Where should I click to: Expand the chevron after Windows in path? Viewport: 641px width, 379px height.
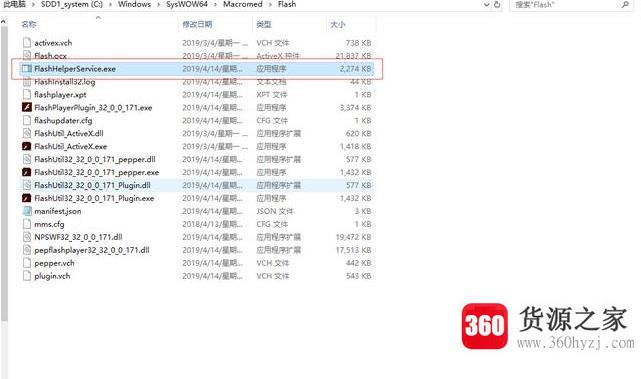click(x=158, y=4)
